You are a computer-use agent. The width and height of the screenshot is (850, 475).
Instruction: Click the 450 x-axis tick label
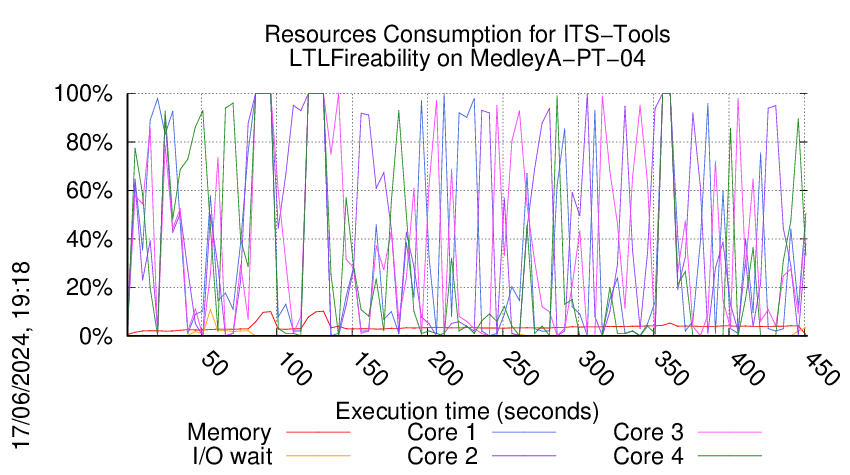click(821, 369)
